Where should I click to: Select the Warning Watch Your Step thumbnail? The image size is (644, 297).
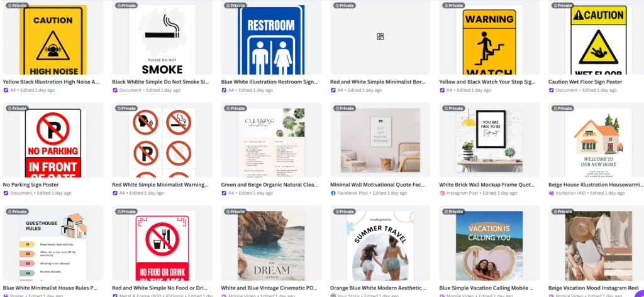489,40
